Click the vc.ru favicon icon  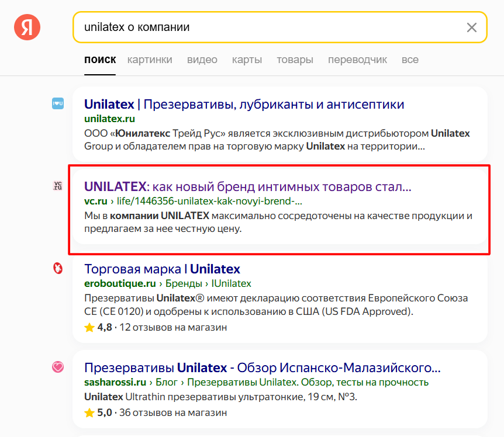(58, 186)
